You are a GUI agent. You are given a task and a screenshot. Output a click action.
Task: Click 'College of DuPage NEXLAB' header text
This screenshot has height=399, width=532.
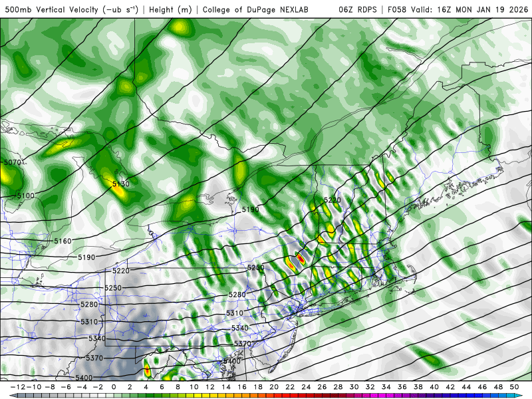(x=255, y=9)
